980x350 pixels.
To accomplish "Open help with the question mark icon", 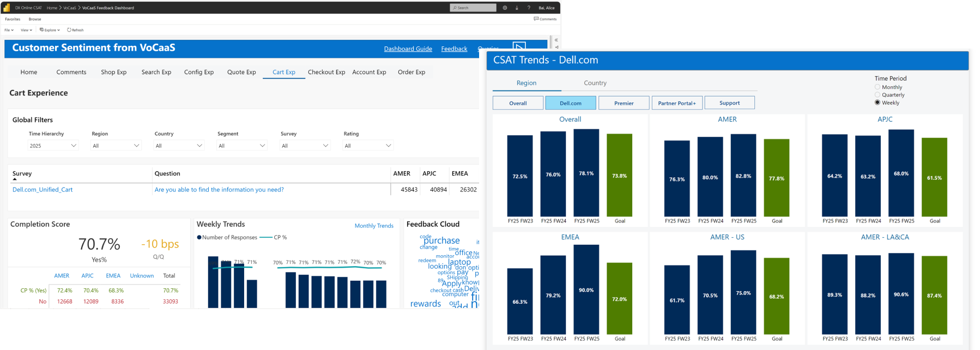I will [529, 8].
